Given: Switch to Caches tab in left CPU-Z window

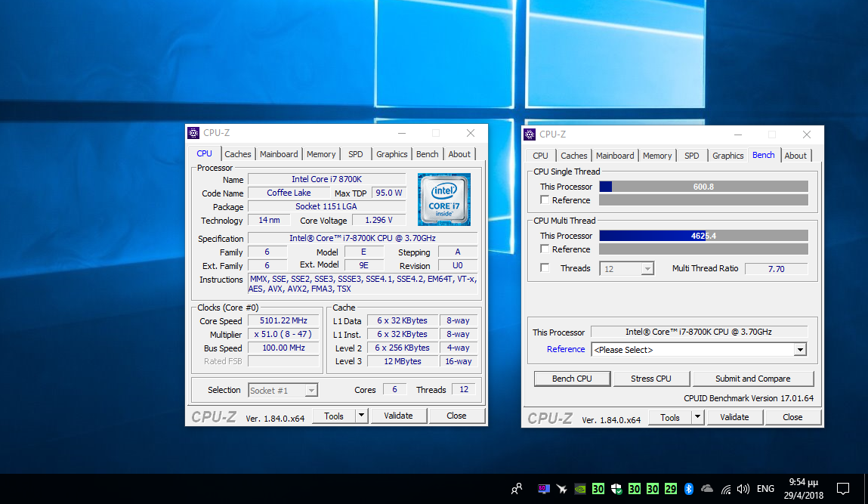Looking at the screenshot, I should pos(237,154).
